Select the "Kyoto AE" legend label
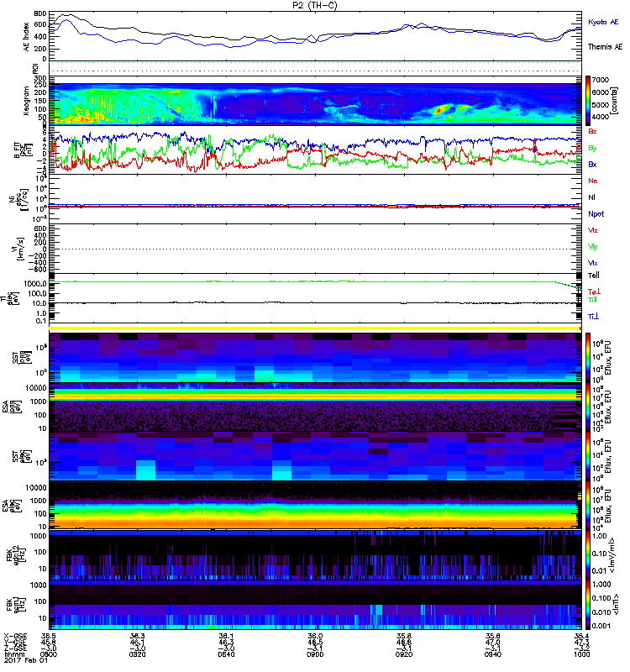The image size is (630, 672). pos(603,22)
